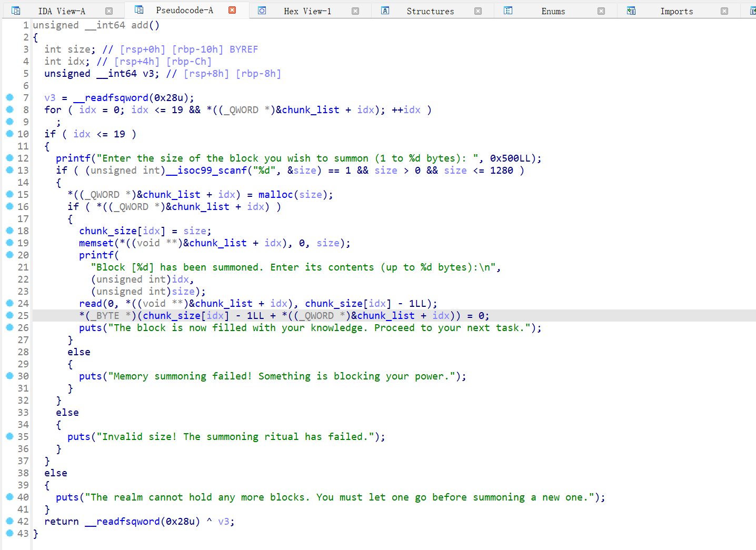Toggle the breakpoint dot on line 15

click(9, 194)
